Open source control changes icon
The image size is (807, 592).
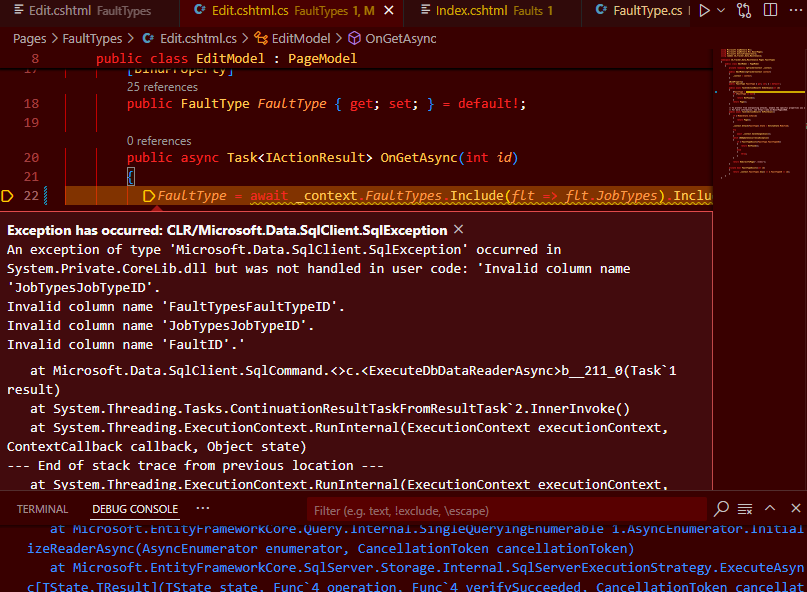(x=744, y=10)
